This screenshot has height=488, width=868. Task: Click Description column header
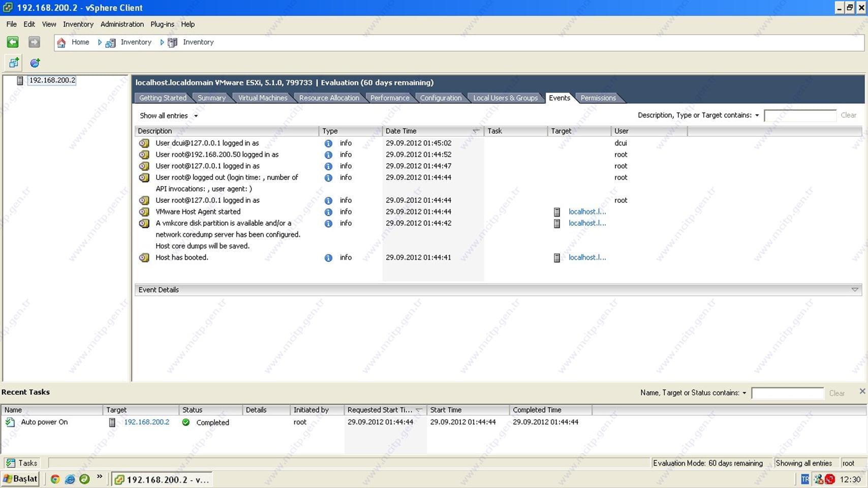pos(227,131)
